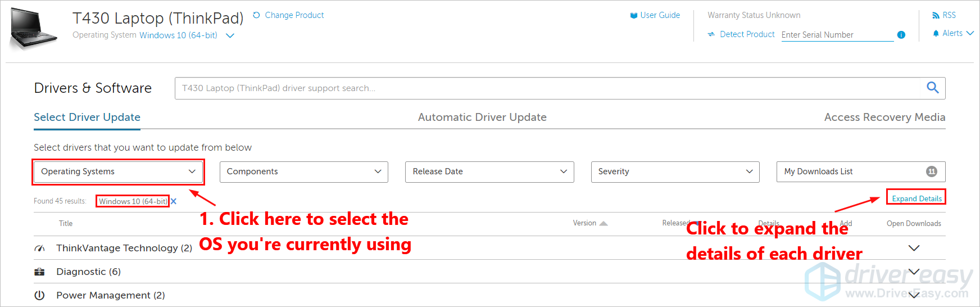
Task: Click the ThinkVantage Technology category icon
Action: (x=39, y=248)
